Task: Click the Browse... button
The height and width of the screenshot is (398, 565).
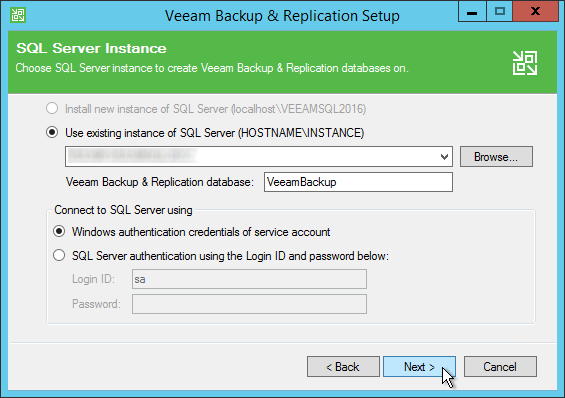Action: click(x=496, y=157)
